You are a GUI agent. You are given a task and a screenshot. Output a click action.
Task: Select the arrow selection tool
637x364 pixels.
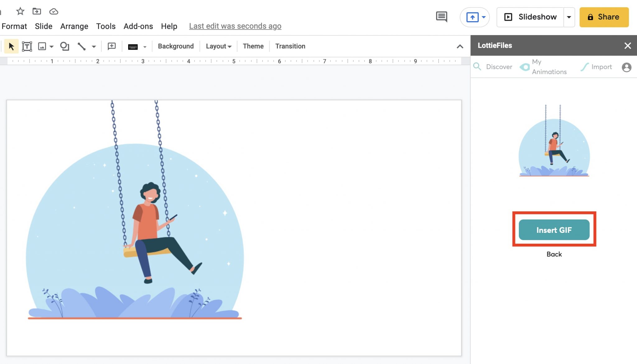click(11, 46)
